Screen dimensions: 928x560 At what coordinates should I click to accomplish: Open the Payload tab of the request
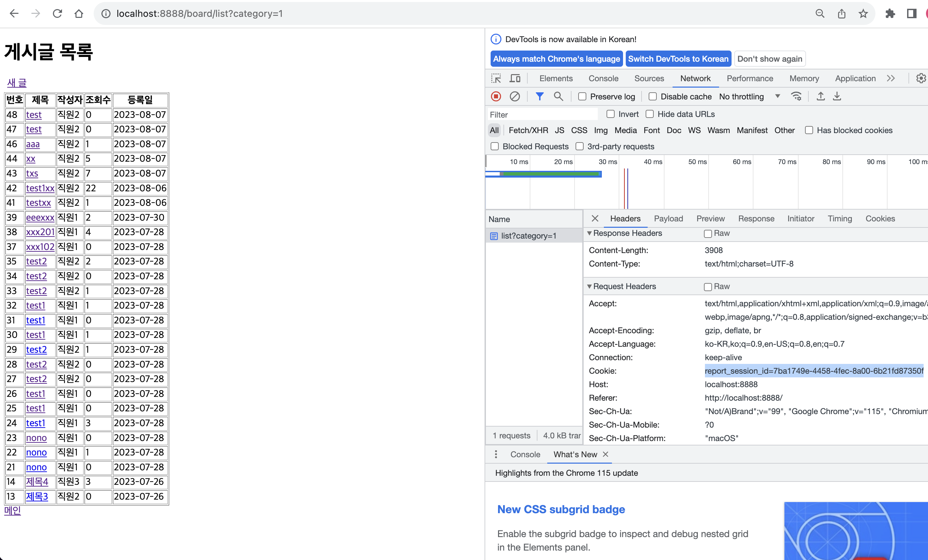[x=668, y=218]
